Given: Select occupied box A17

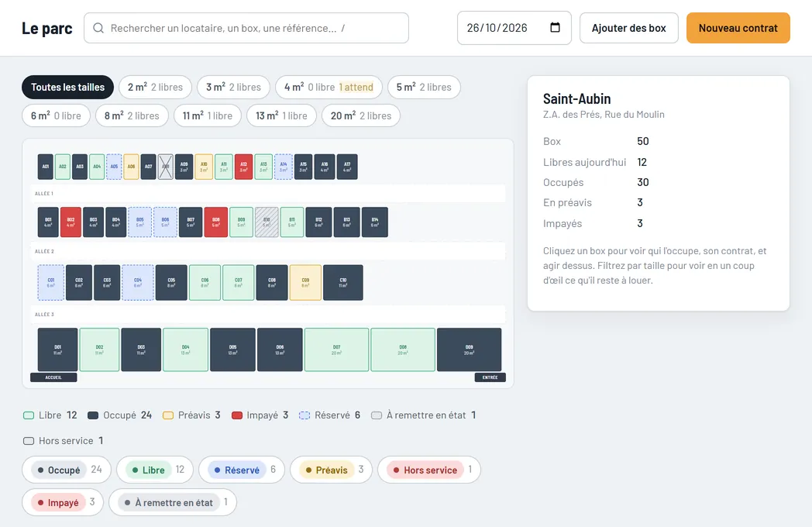Looking at the screenshot, I should coord(347,167).
